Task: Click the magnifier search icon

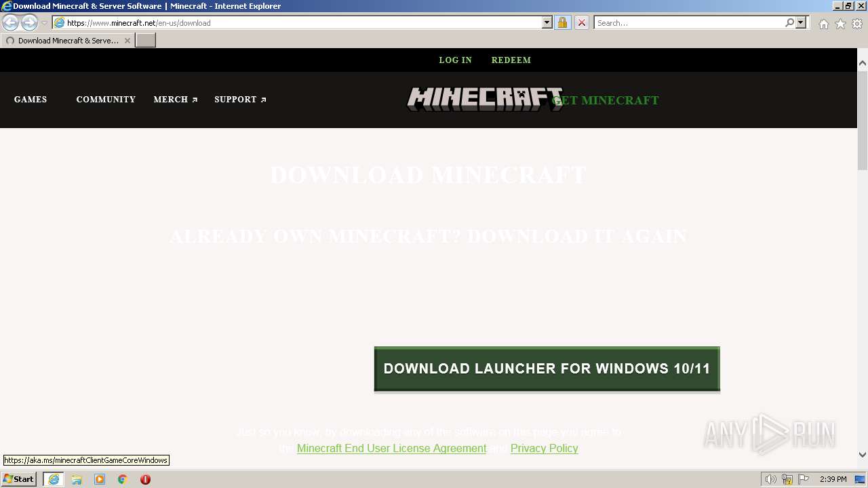Action: 789,22
